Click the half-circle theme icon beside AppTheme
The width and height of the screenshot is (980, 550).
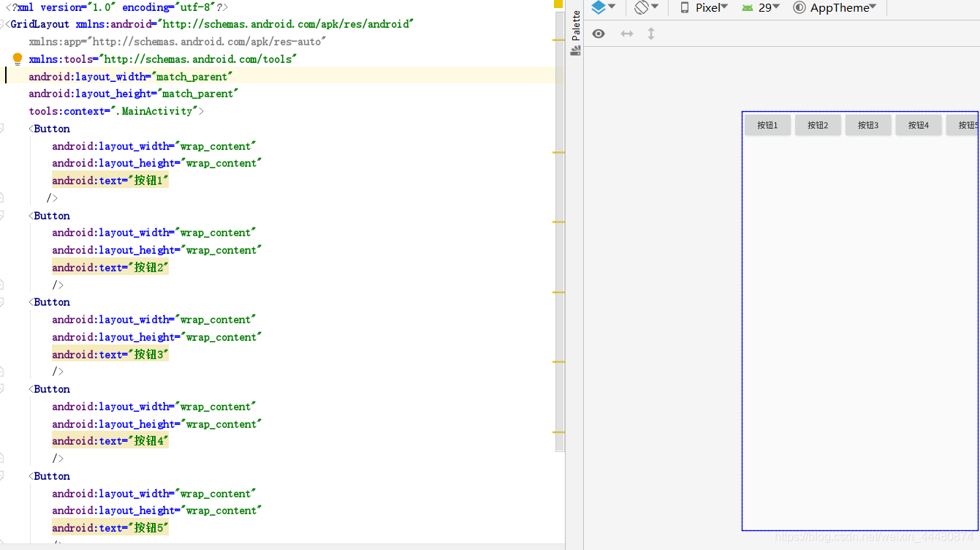click(x=799, y=7)
